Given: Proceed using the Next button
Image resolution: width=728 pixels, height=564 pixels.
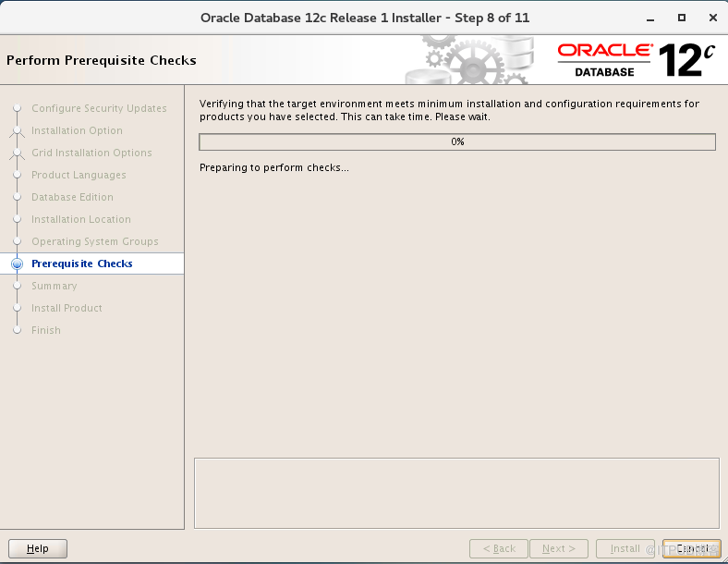Looking at the screenshot, I should point(559,548).
